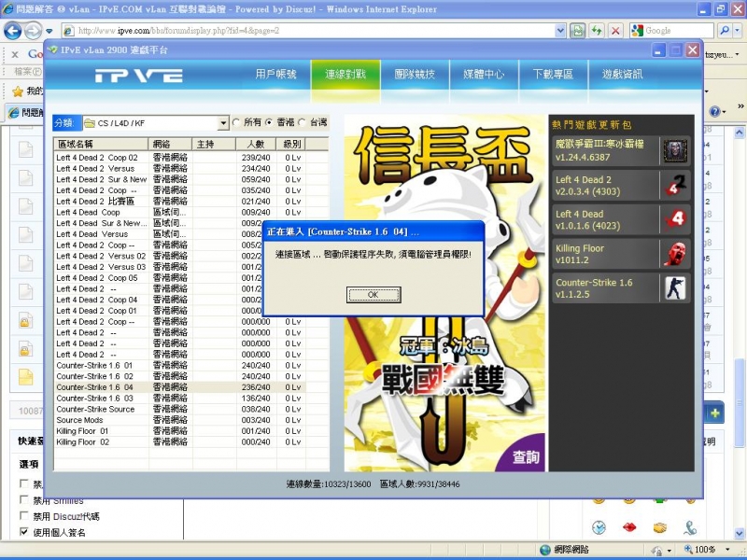Viewport: 747px width, 560px height.
Task: Uncheck 使用個人簽名 option
Action: click(23, 532)
